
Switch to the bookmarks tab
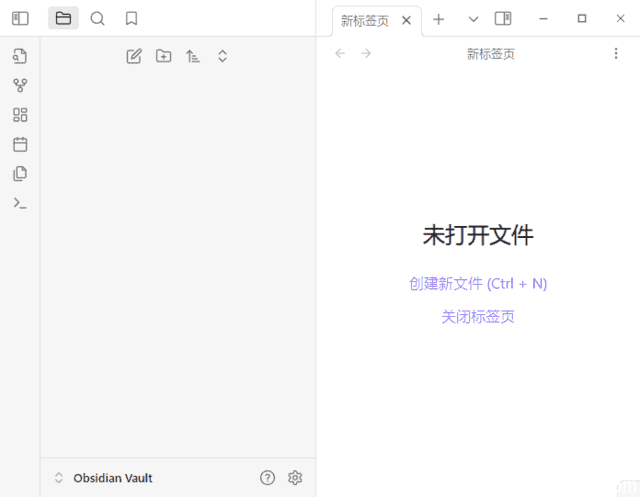click(x=131, y=18)
